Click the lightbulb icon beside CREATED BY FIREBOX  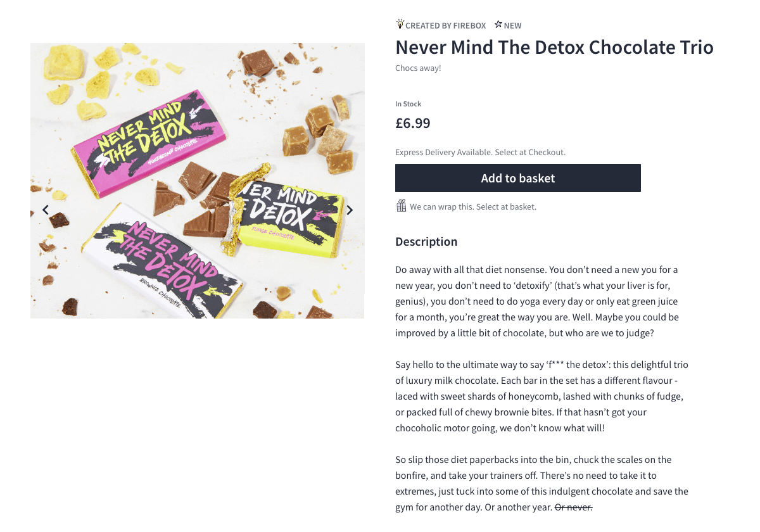pyautogui.click(x=400, y=23)
